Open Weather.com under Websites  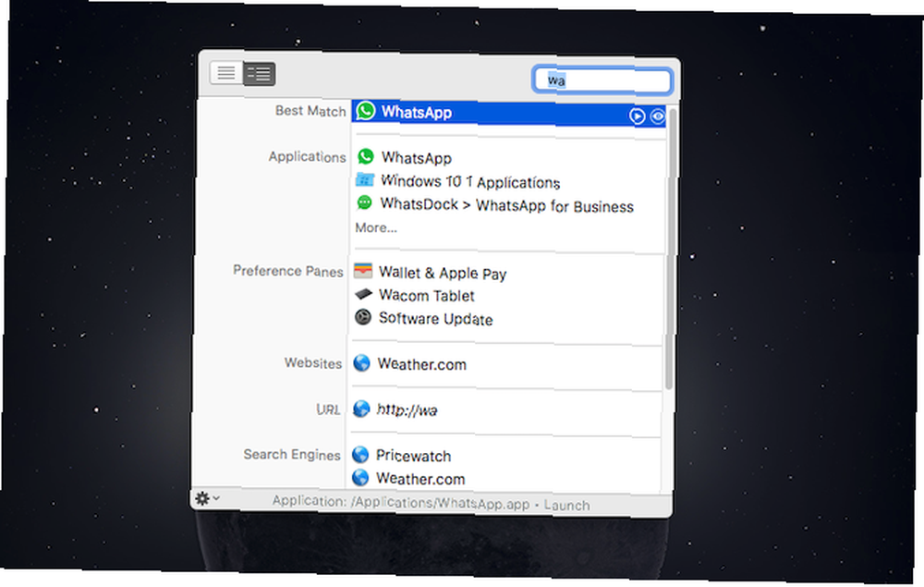pyautogui.click(x=422, y=364)
